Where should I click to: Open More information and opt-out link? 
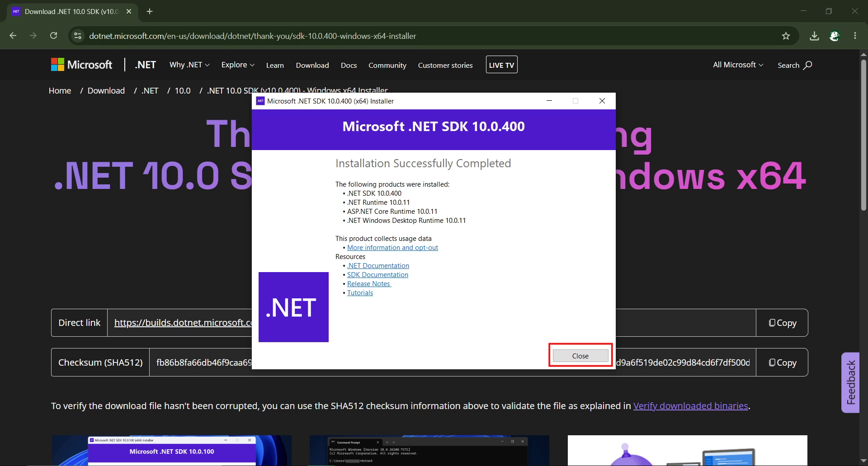[x=392, y=248]
